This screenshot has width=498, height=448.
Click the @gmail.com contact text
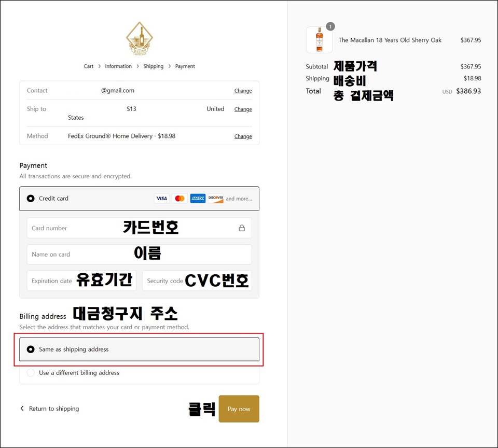[x=118, y=91]
